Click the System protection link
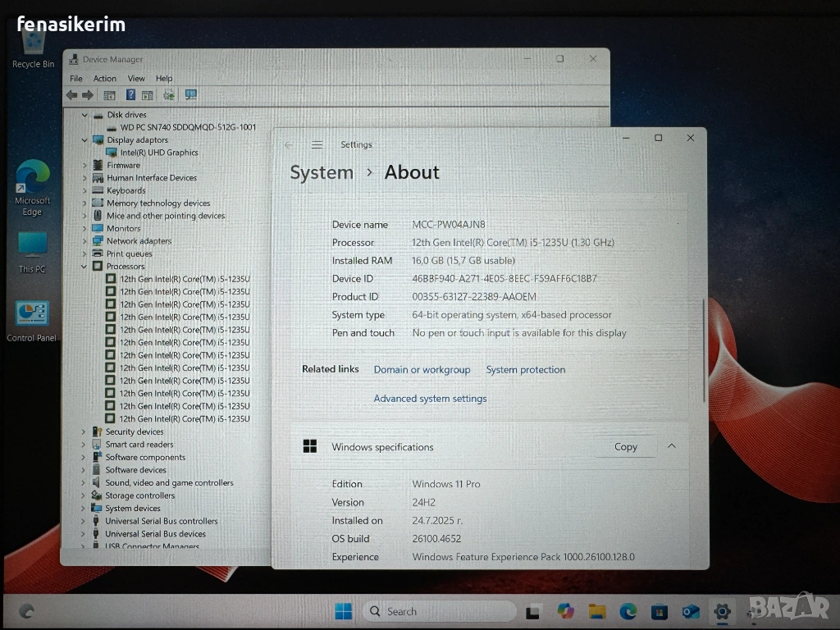 pyautogui.click(x=525, y=370)
